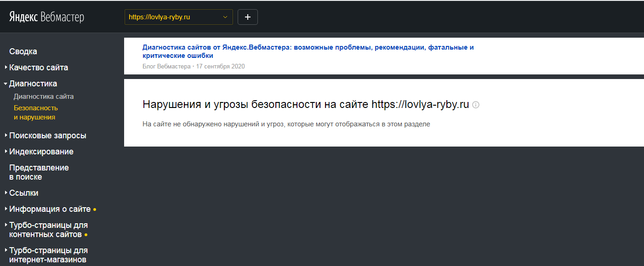Image resolution: width=644 pixels, height=266 pixels.
Task: Go to Диагностика сайта subsection
Action: (44, 96)
